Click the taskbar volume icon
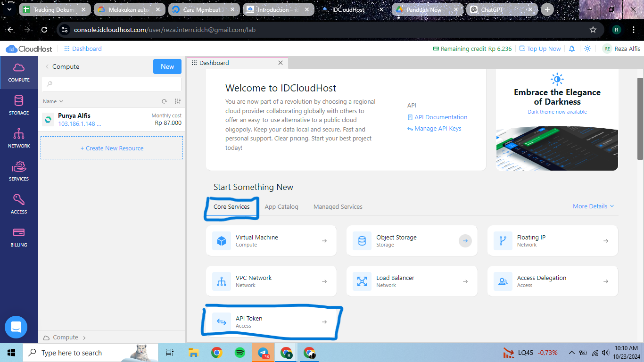Screen dimensions: 644x362 click(605, 353)
